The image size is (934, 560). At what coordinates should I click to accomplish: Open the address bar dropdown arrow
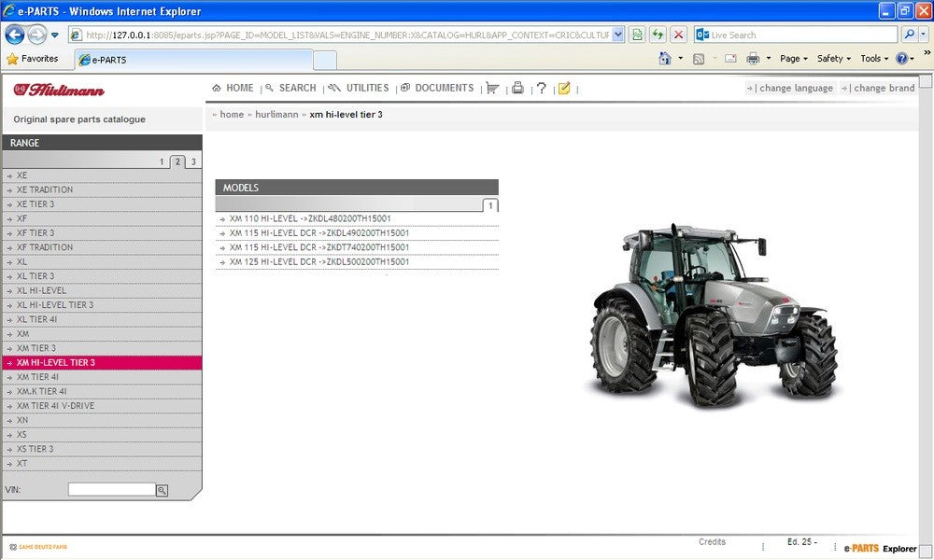tap(617, 35)
